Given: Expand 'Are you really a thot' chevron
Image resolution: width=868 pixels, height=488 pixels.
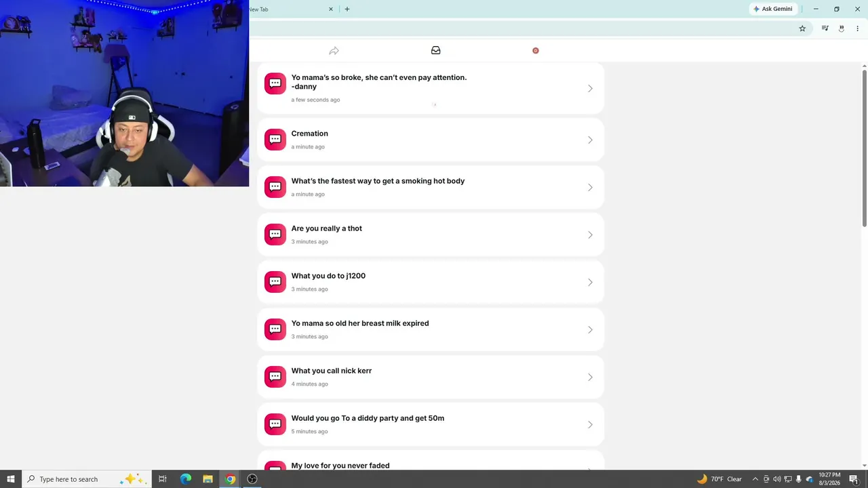Looking at the screenshot, I should (590, 235).
